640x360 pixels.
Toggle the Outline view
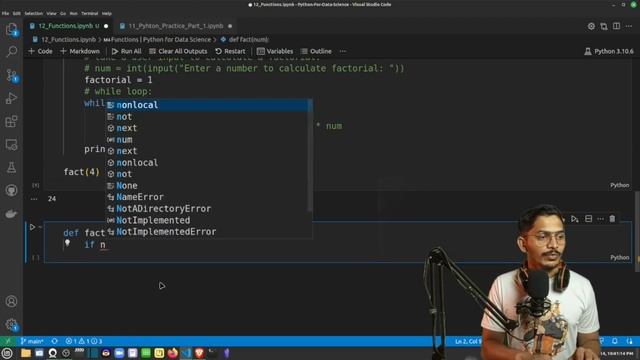(316, 51)
